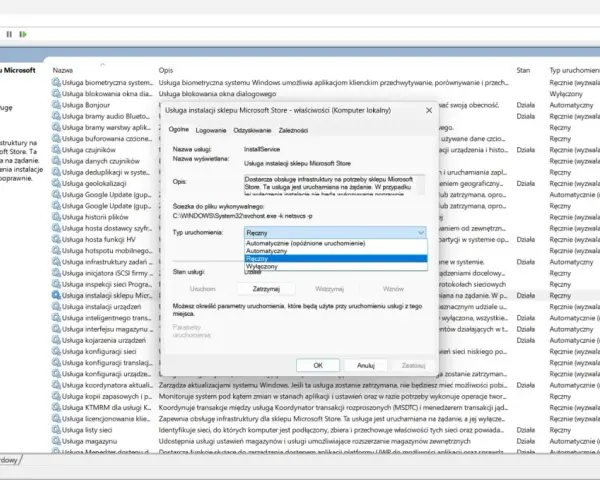The width and height of the screenshot is (600, 480).
Task: Select the Usługa inteligentnego trans row
Action: tap(325, 318)
